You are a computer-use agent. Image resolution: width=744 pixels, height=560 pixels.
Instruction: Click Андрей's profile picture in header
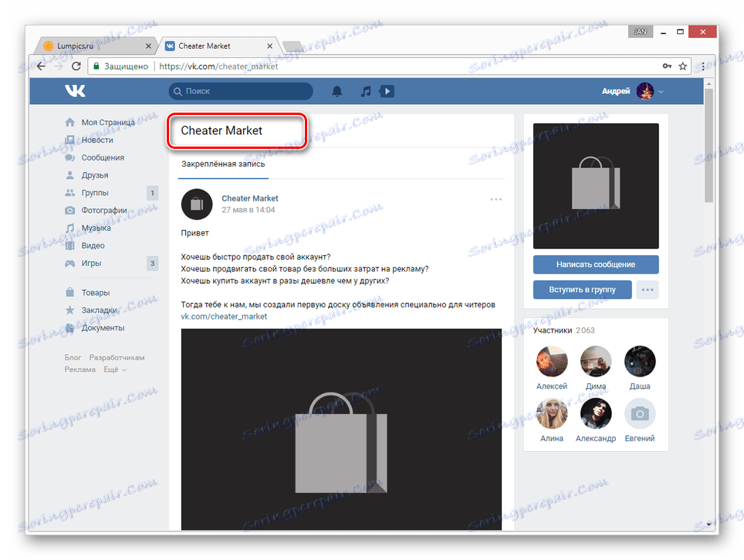click(645, 91)
